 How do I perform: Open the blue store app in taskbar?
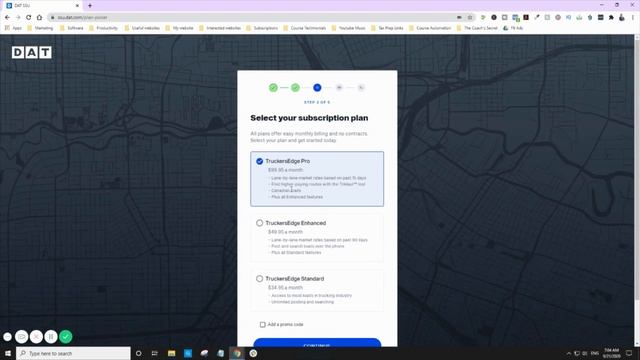[x=188, y=353]
